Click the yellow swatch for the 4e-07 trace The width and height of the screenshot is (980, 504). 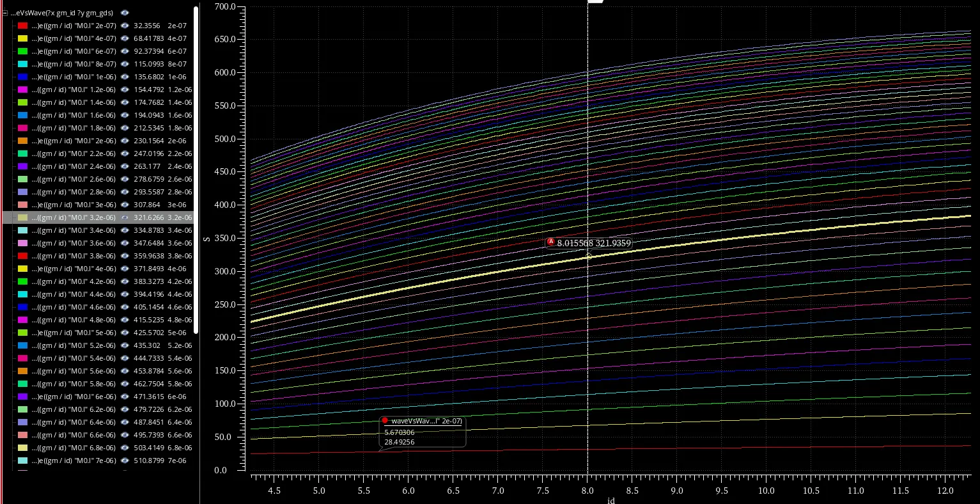[22, 38]
